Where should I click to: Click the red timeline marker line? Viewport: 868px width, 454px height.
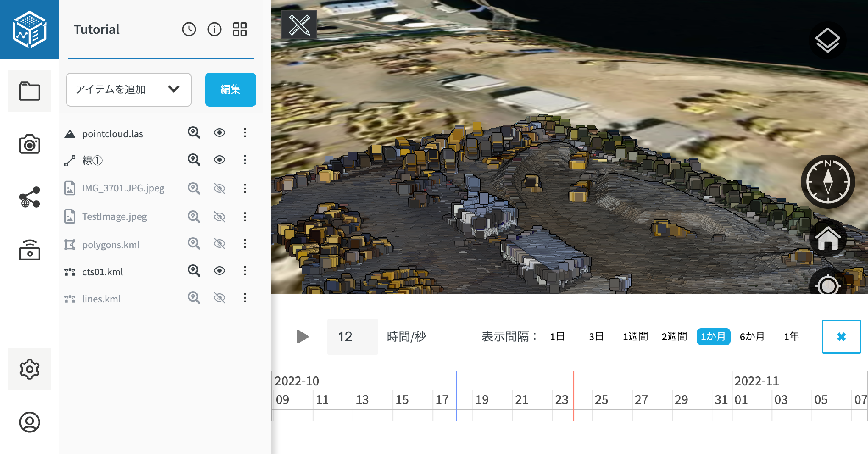[573, 396]
